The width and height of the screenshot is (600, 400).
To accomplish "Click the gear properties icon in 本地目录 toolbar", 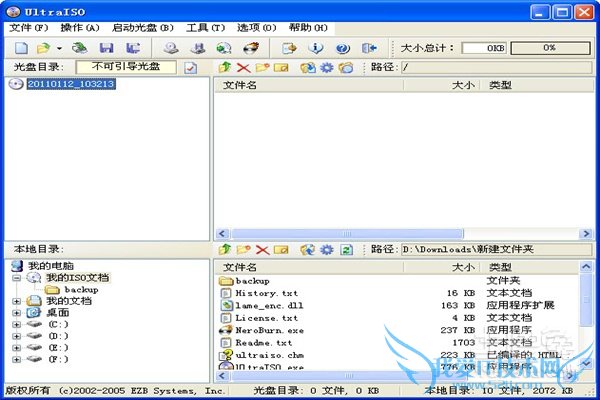I will [326, 250].
